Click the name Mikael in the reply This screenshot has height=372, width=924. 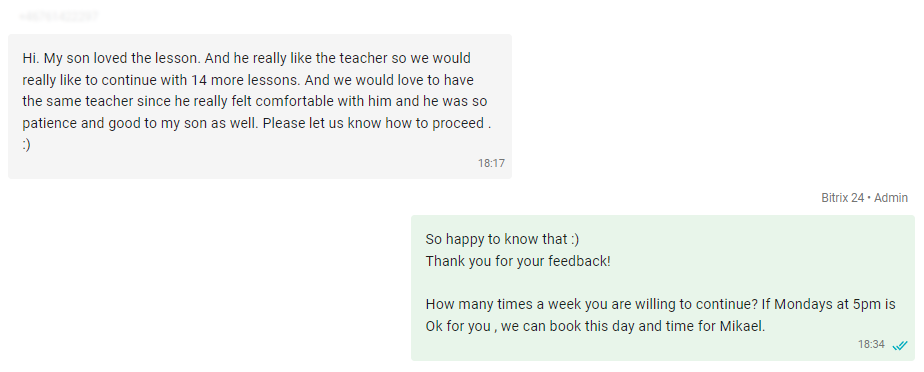click(x=742, y=326)
